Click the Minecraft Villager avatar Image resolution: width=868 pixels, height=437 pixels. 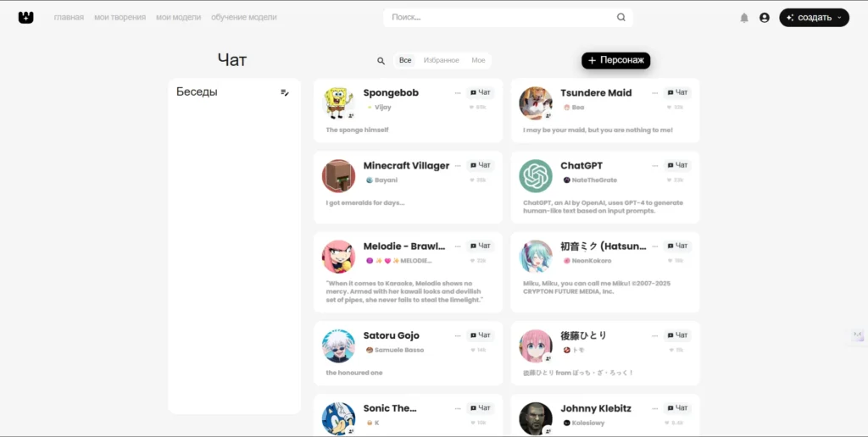[339, 176]
